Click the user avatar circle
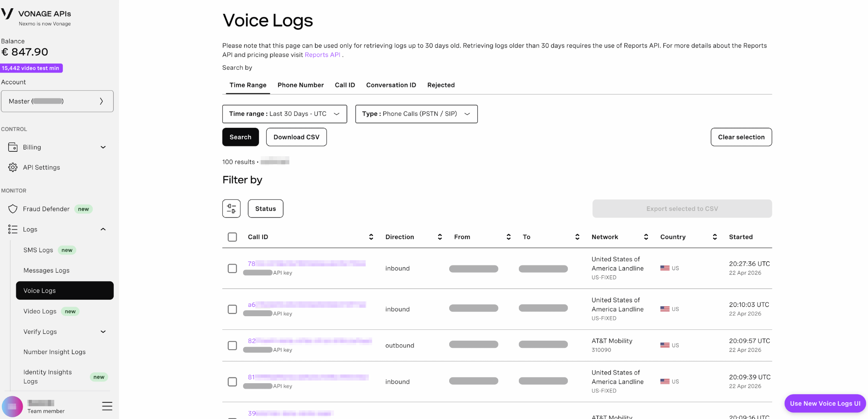Screen dimensions: 868x419 click(x=12, y=407)
